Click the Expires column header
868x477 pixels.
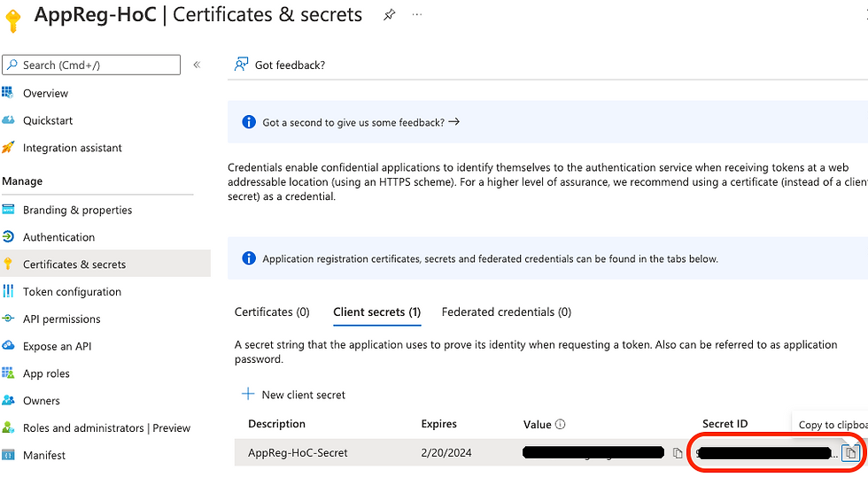coord(439,424)
